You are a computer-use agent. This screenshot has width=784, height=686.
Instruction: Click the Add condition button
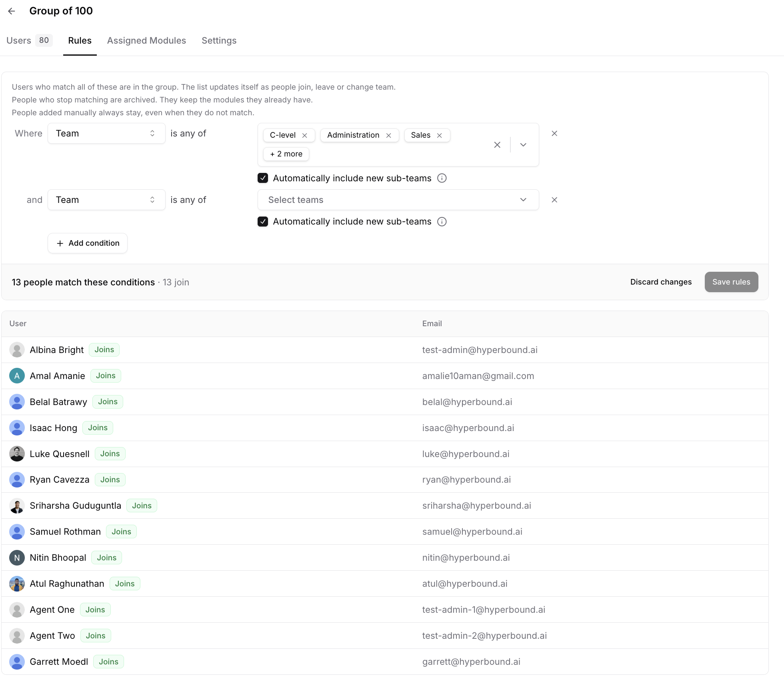88,243
